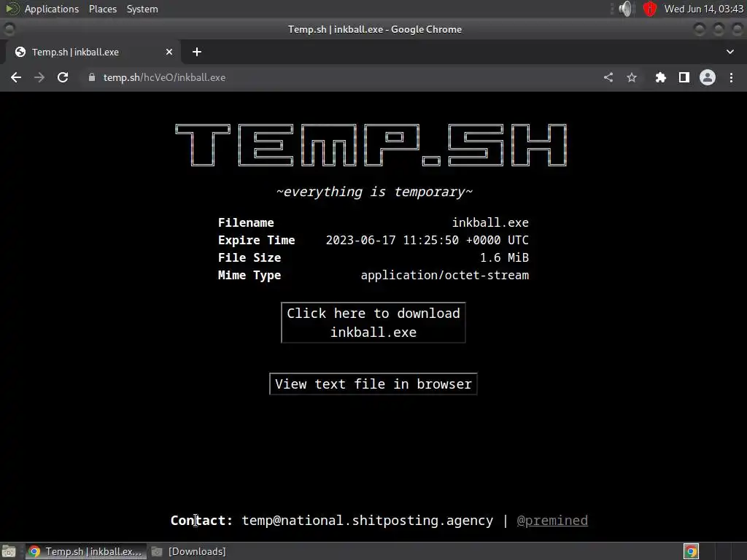Image resolution: width=747 pixels, height=560 pixels.
Task: Expand the tab search chevron
Action: (729, 52)
